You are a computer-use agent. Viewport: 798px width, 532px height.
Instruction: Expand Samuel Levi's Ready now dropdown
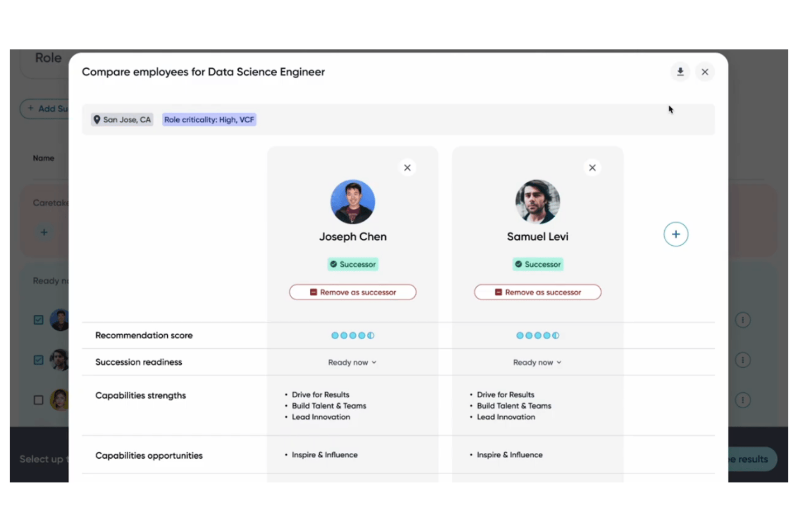click(538, 362)
